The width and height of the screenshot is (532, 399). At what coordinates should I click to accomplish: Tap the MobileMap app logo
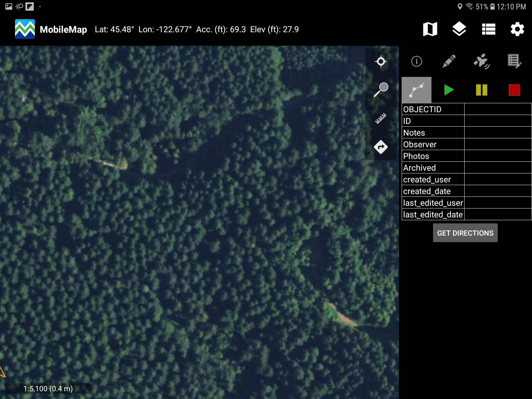[x=25, y=29]
